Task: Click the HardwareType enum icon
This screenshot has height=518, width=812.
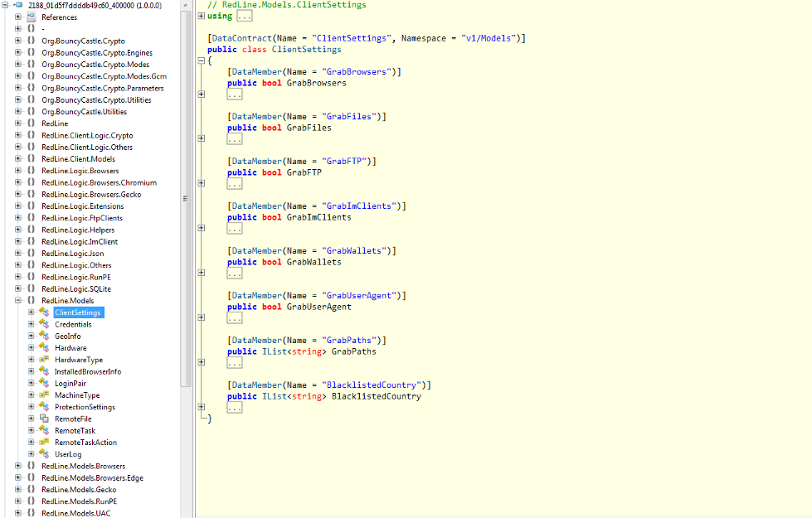Action: [x=44, y=359]
